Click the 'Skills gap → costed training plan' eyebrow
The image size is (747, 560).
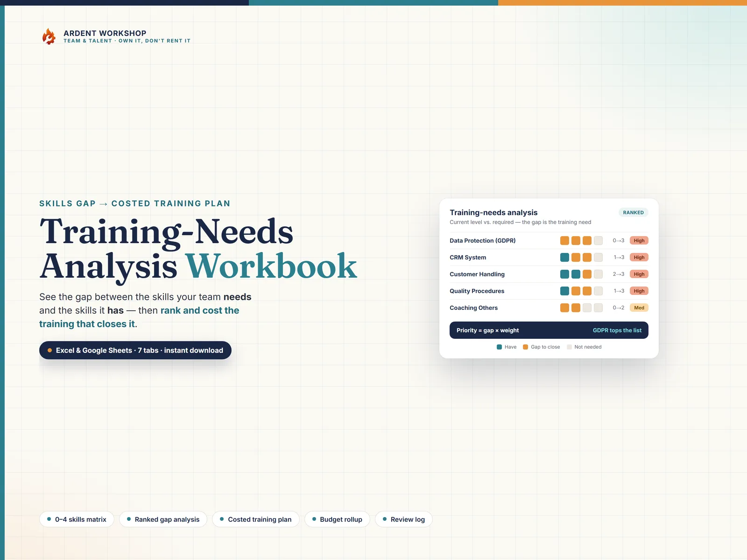135,203
